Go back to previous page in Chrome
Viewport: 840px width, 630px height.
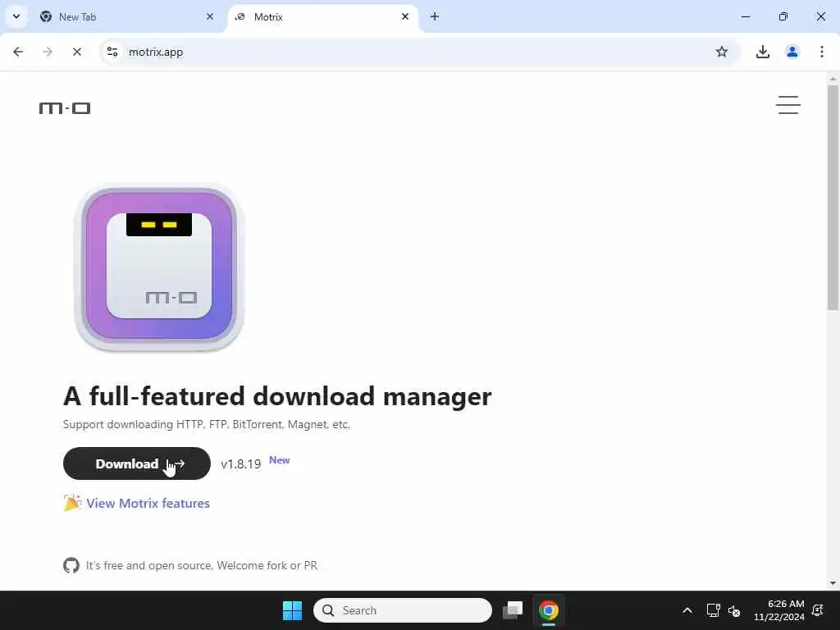[x=18, y=52]
